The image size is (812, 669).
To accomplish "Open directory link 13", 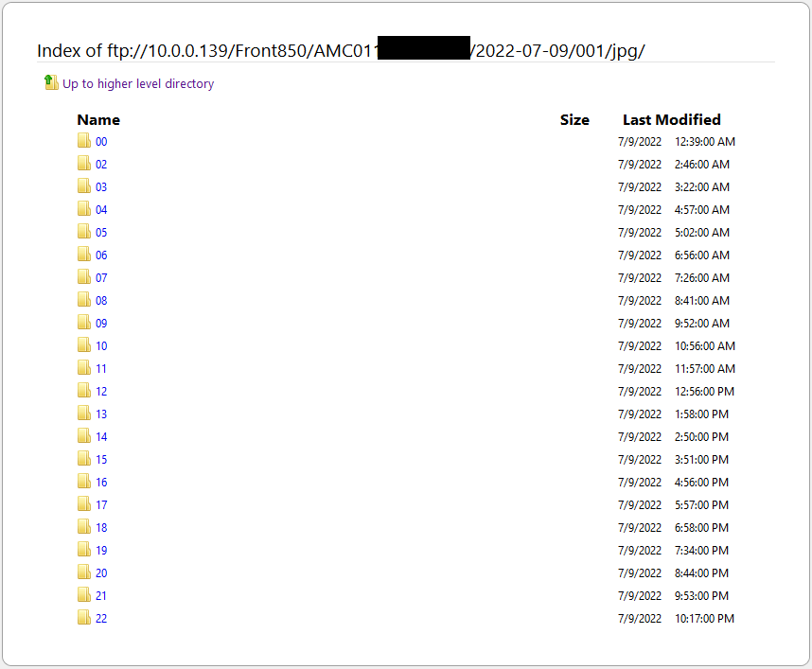I will (101, 415).
